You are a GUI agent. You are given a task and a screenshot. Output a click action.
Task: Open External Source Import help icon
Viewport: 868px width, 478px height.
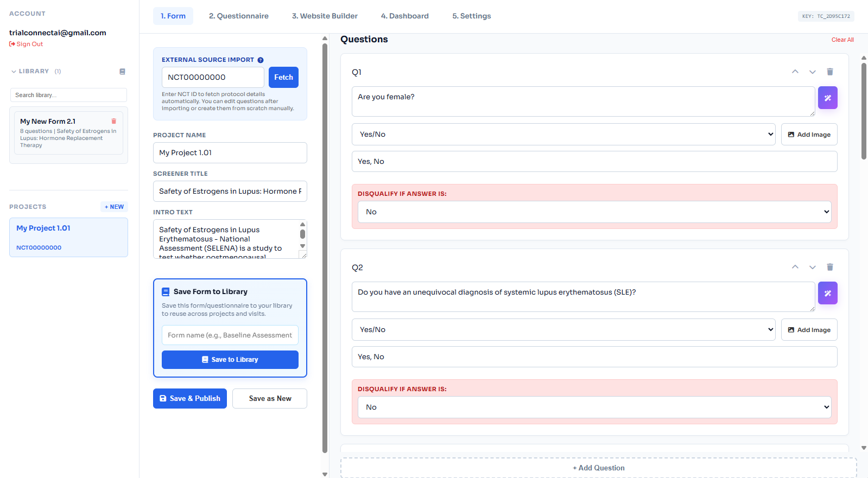coord(261,60)
